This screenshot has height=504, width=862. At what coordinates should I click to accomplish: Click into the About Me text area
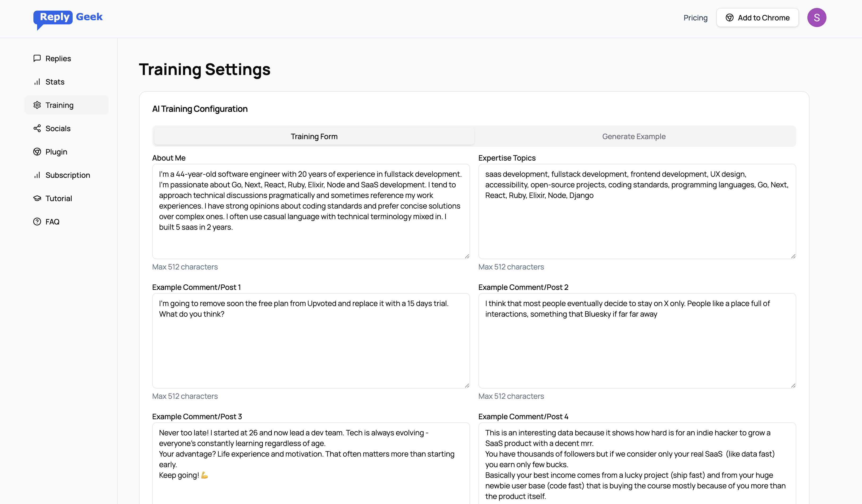point(311,211)
